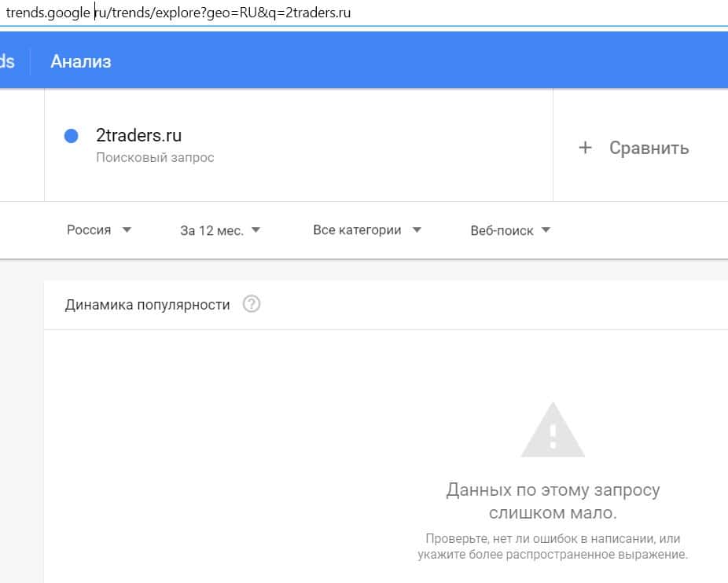
Task: Click the Динамика популярности heading
Action: pos(148,305)
